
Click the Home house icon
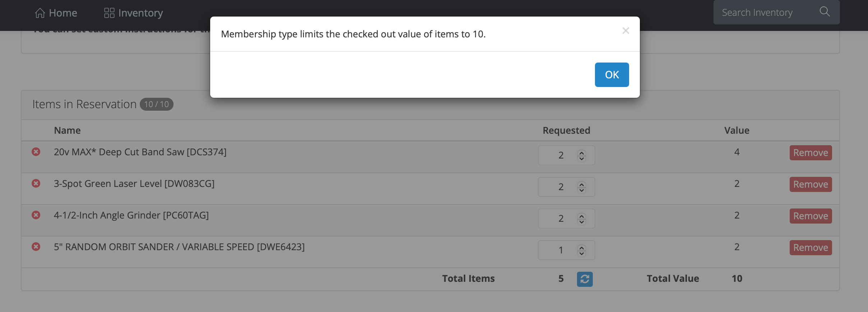pos(40,13)
